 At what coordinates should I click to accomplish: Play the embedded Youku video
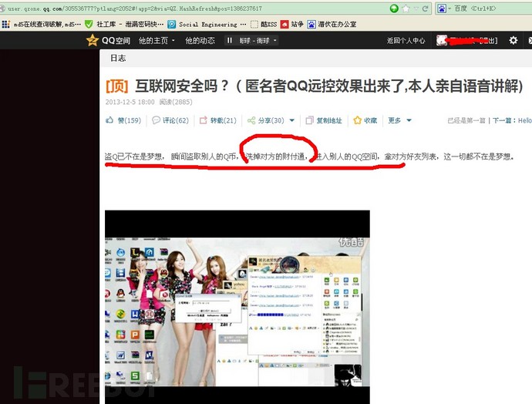(x=237, y=307)
